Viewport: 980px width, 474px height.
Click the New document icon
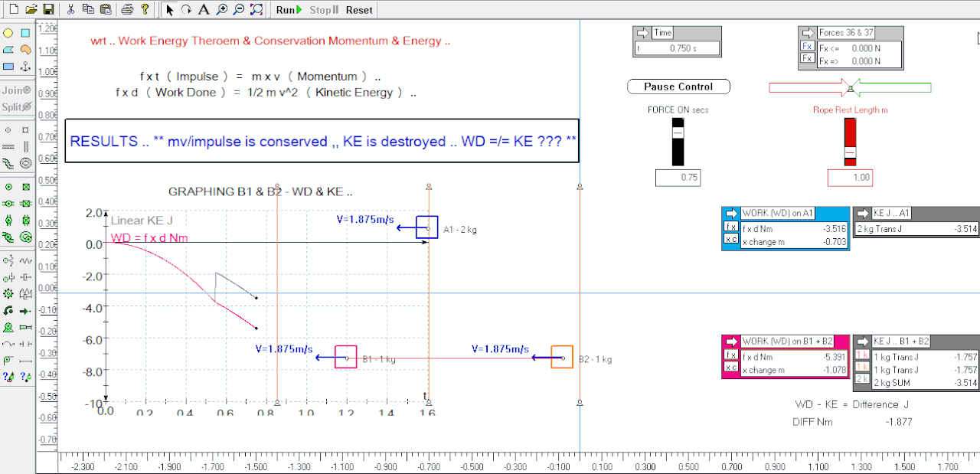(x=13, y=9)
